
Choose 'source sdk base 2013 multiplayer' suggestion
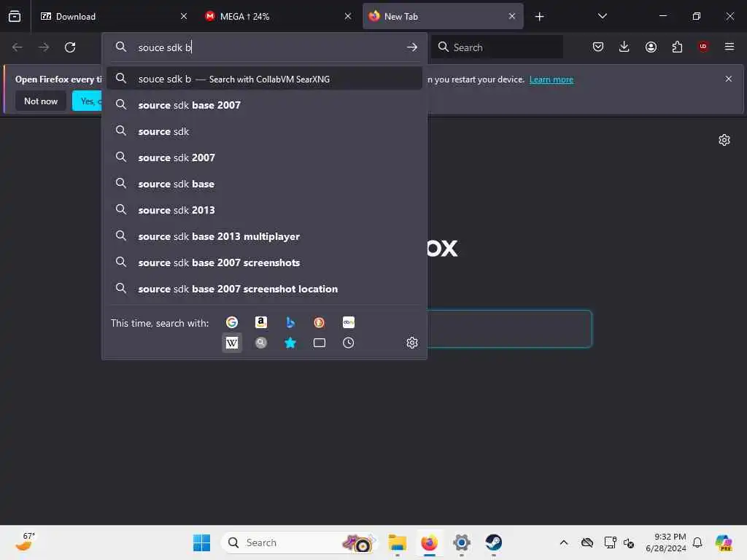click(x=264, y=236)
